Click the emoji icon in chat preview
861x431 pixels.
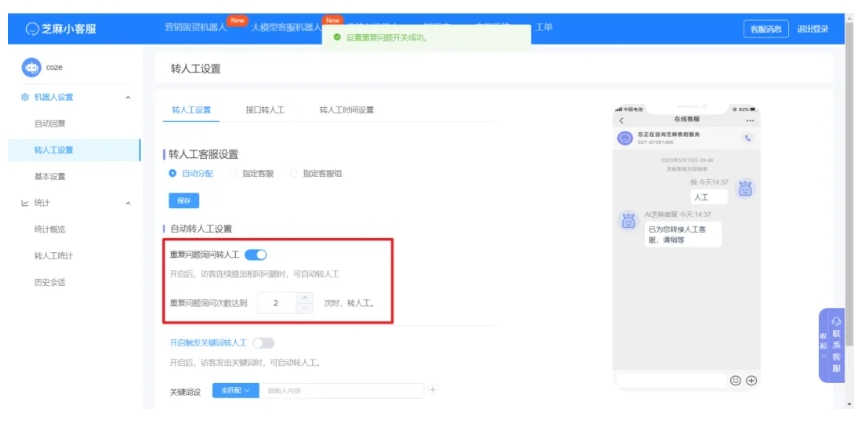point(735,380)
